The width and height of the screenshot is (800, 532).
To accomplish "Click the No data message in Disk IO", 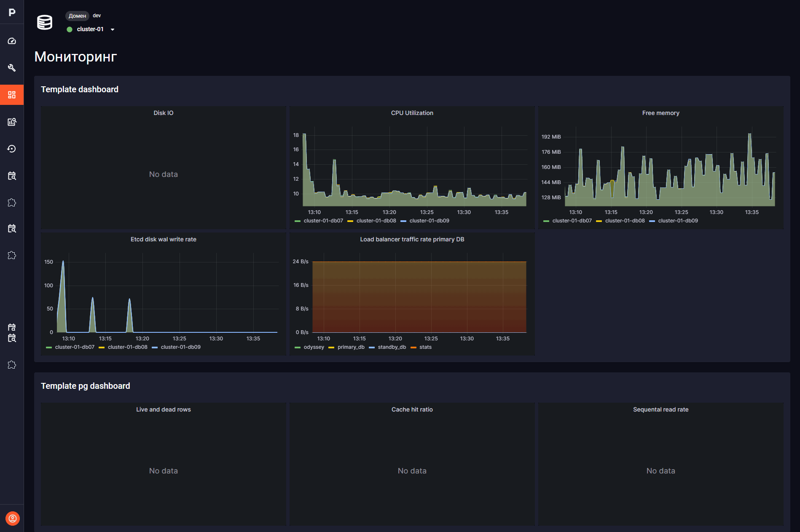I will [x=164, y=174].
